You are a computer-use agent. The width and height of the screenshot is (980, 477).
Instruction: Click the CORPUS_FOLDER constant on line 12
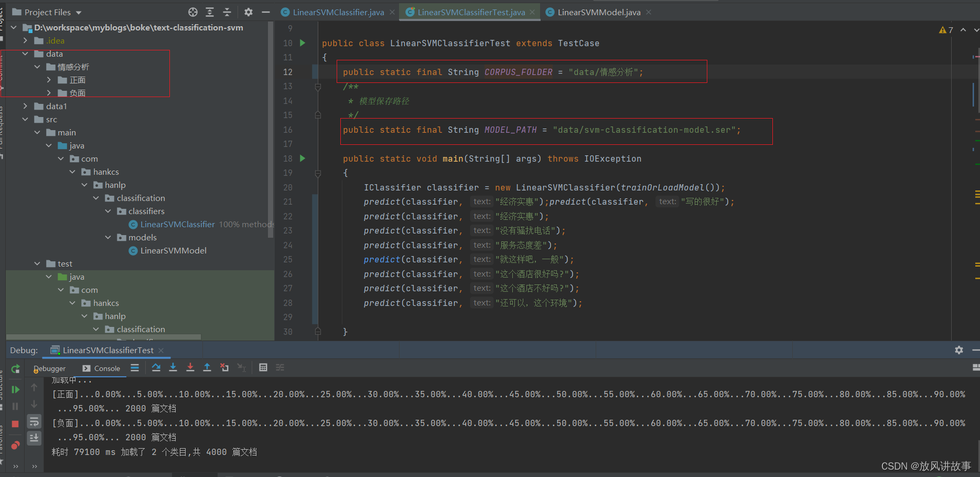[x=518, y=72]
